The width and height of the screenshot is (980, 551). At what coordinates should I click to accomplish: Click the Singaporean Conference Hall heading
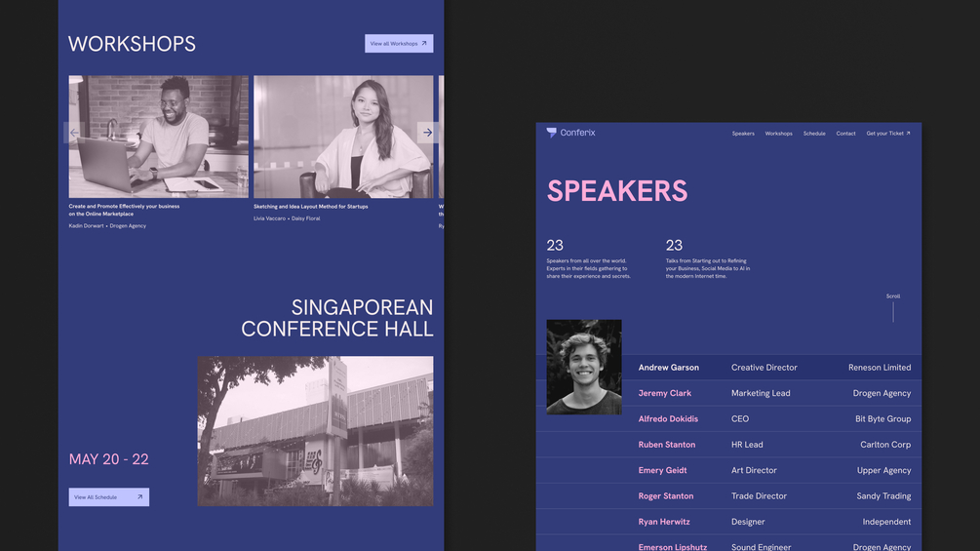[x=336, y=318]
